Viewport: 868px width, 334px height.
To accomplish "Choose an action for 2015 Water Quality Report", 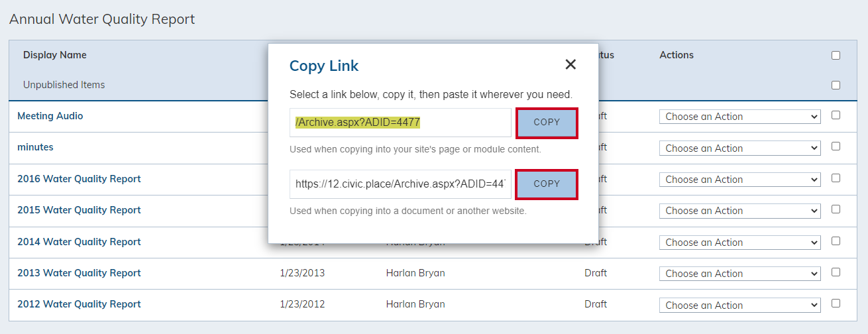I will [740, 211].
